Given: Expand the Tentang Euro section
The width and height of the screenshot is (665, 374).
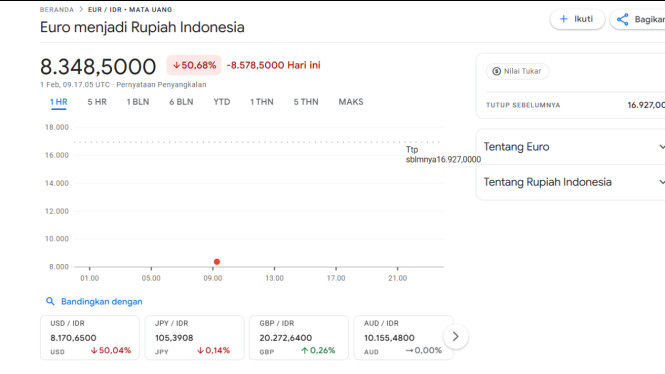Looking at the screenshot, I should point(574,147).
